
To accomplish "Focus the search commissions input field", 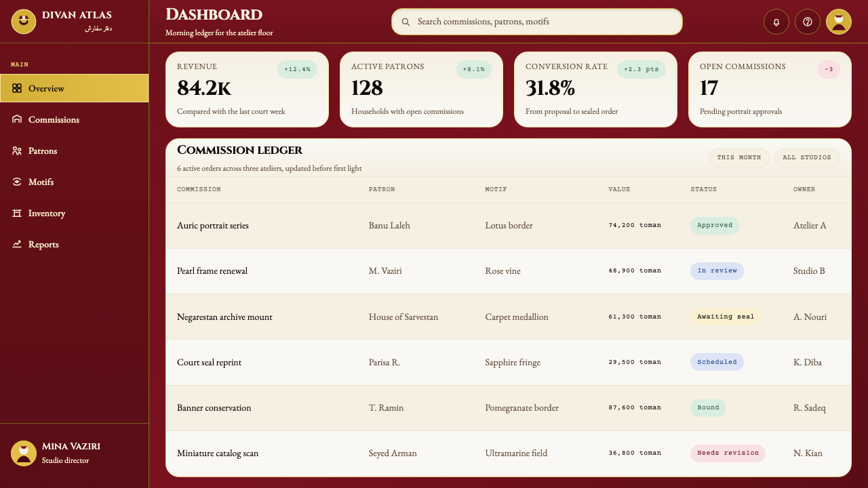I will tap(537, 22).
